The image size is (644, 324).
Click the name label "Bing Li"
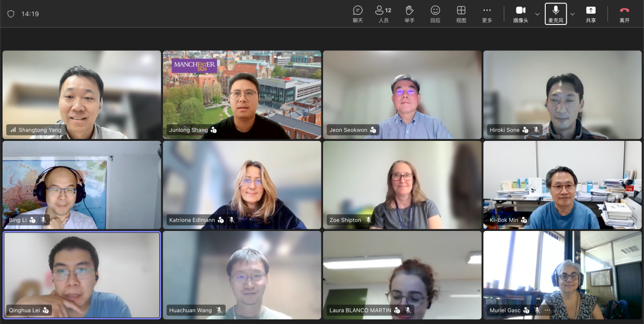18,220
